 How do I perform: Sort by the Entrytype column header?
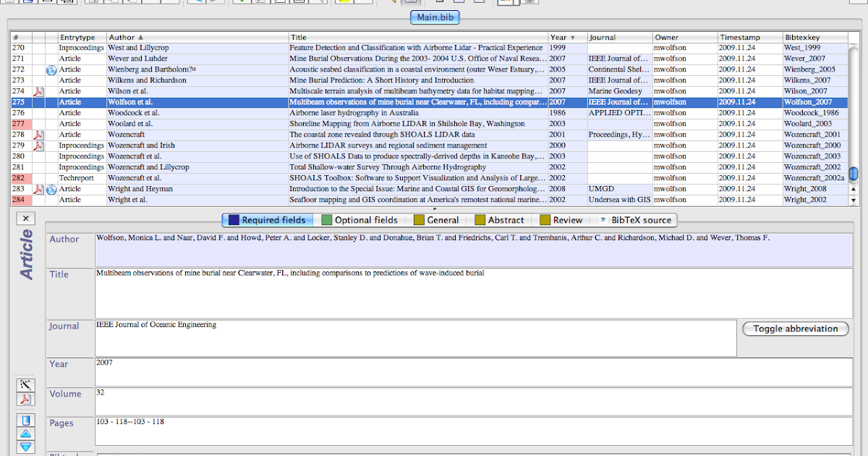click(x=81, y=37)
